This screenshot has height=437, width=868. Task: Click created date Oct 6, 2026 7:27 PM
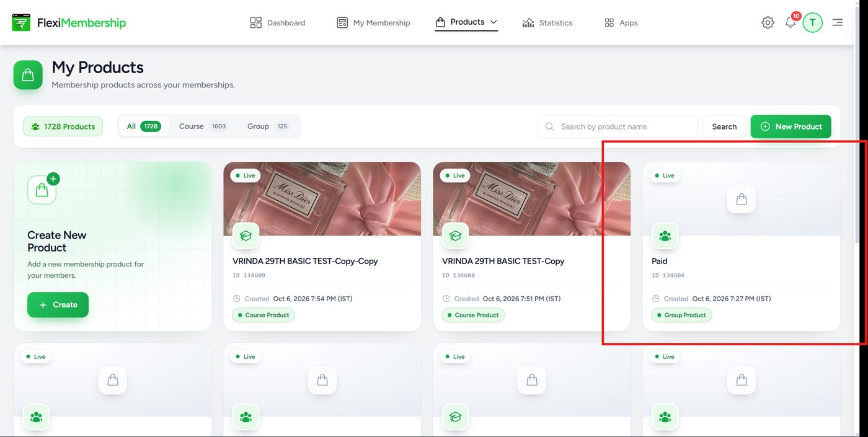[732, 299]
